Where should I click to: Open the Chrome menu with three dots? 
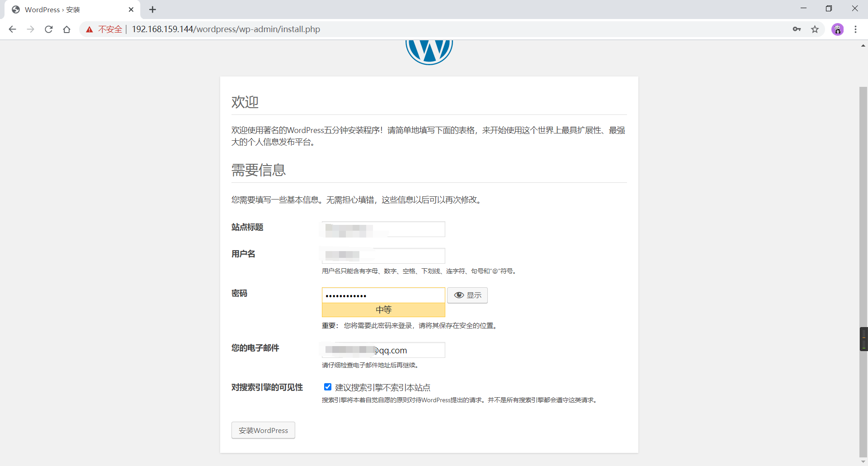point(856,29)
